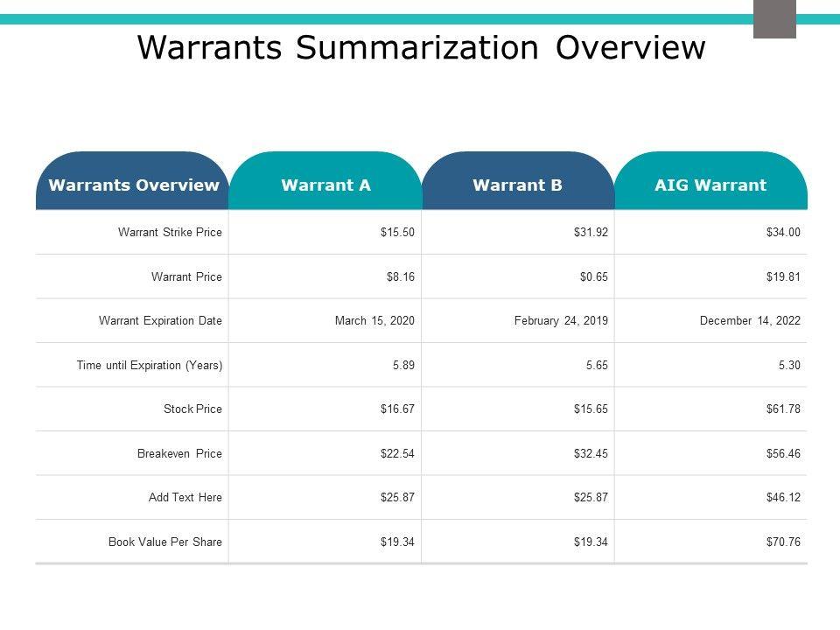Click the Warrant Price row label
840x630 pixels.
(x=186, y=276)
